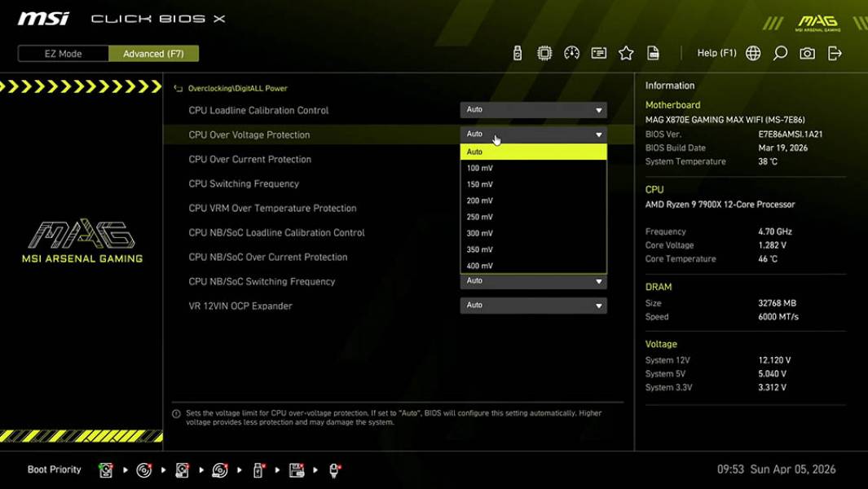Select 300 mV from the voltage list
Screen dimensions: 868x489
pyautogui.click(x=534, y=232)
